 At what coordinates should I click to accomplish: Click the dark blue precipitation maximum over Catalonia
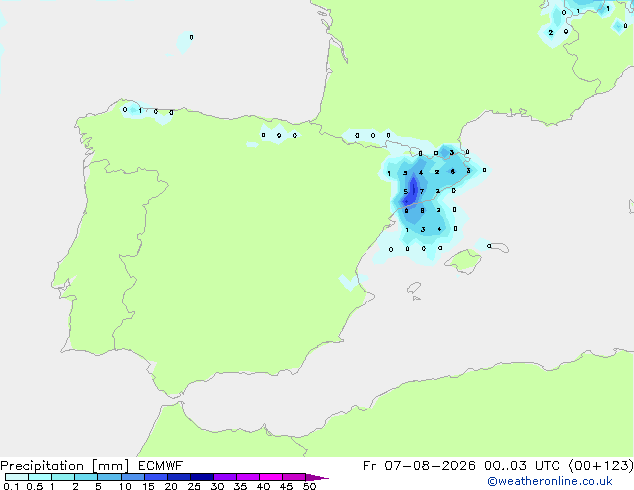click(x=412, y=191)
